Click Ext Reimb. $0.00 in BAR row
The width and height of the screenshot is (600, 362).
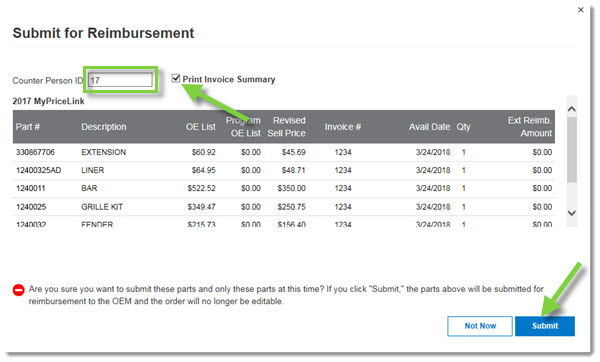pyautogui.click(x=542, y=188)
